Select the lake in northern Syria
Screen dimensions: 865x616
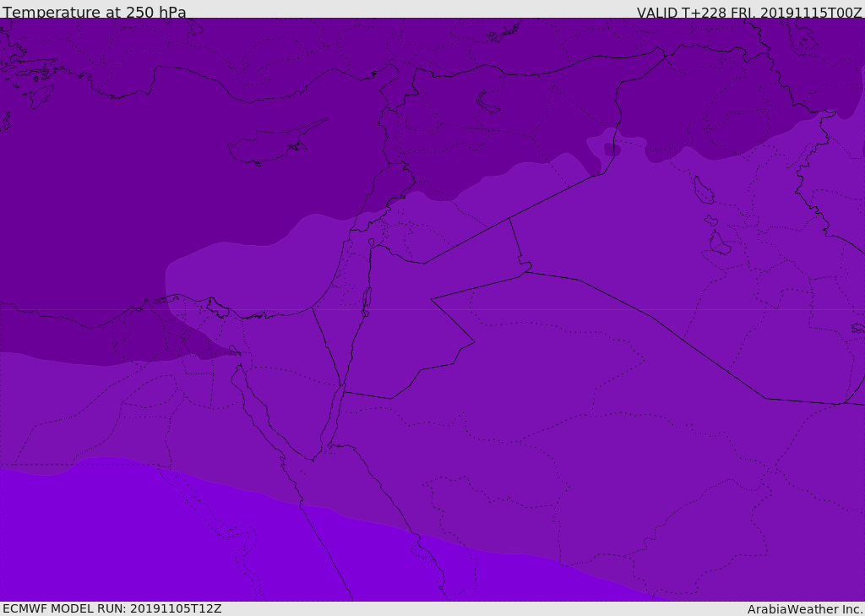(x=488, y=102)
